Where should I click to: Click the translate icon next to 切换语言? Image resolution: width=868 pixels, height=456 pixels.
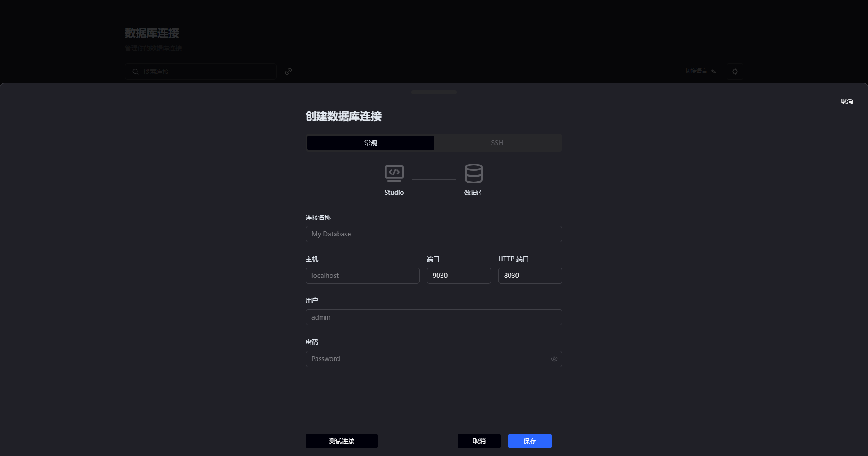point(713,71)
